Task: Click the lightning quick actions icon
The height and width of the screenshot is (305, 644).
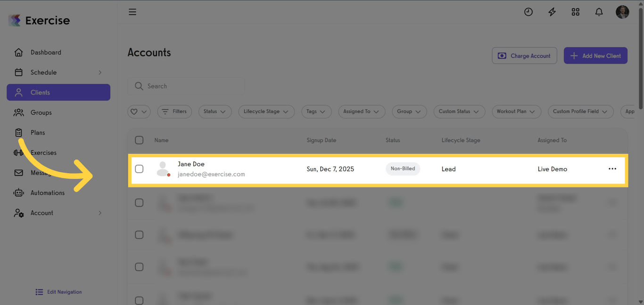Action: pyautogui.click(x=552, y=12)
